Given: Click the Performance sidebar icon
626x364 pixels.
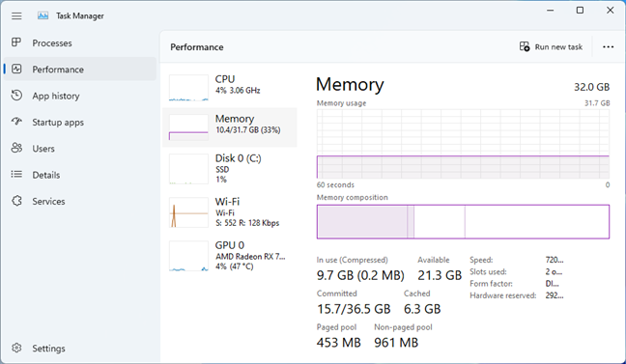Looking at the screenshot, I should (x=16, y=69).
